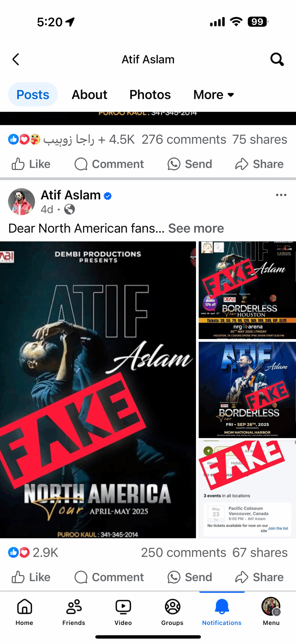Open the Friends icon in bottom bar

(74, 612)
